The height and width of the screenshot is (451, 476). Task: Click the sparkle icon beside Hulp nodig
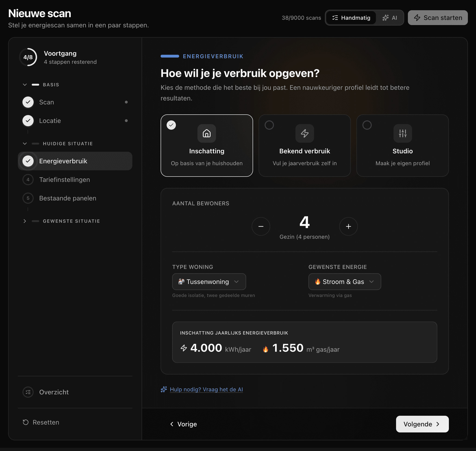[x=164, y=389]
